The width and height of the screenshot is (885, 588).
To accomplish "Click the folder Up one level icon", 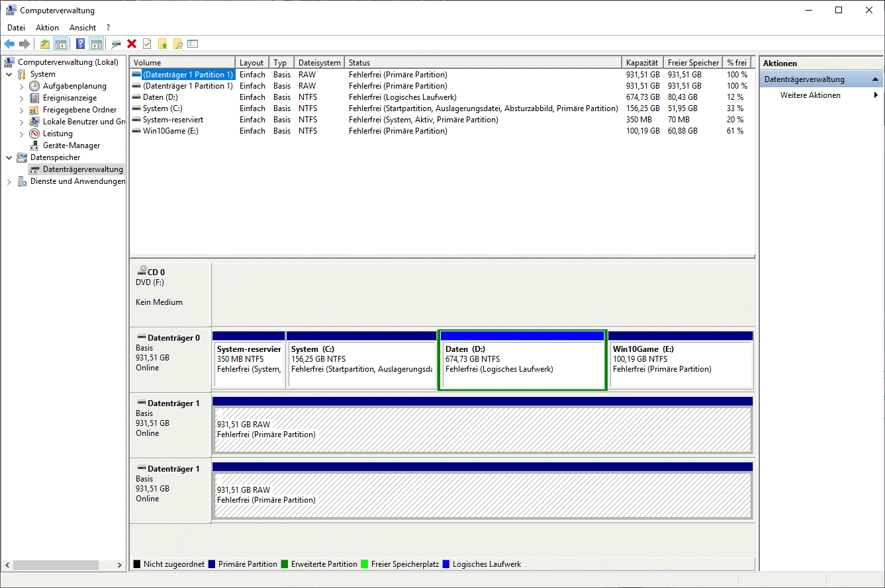I will tap(45, 44).
